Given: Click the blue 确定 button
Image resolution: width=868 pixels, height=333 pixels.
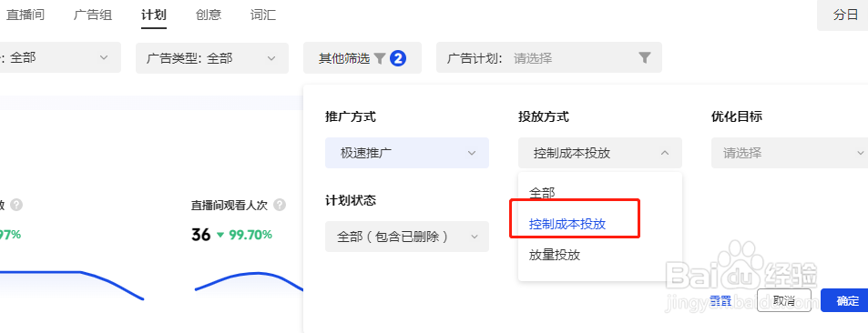Looking at the screenshot, I should pyautogui.click(x=844, y=300).
